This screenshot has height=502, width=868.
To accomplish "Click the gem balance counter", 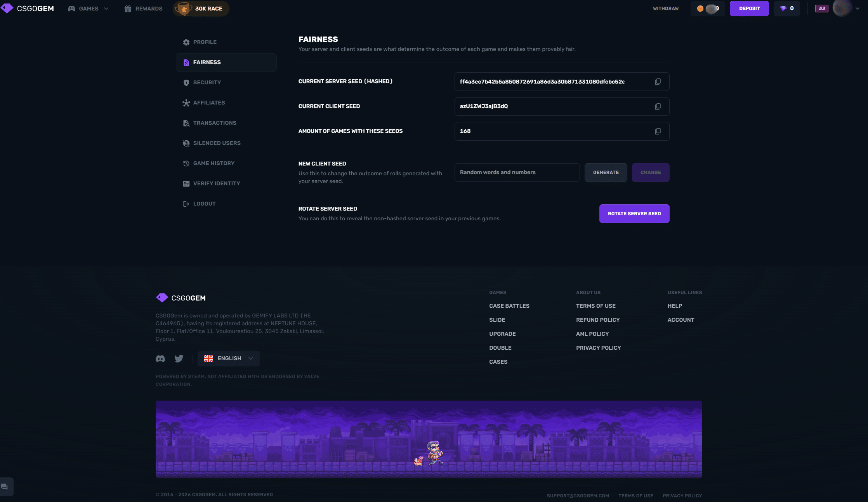I will 787,9.
